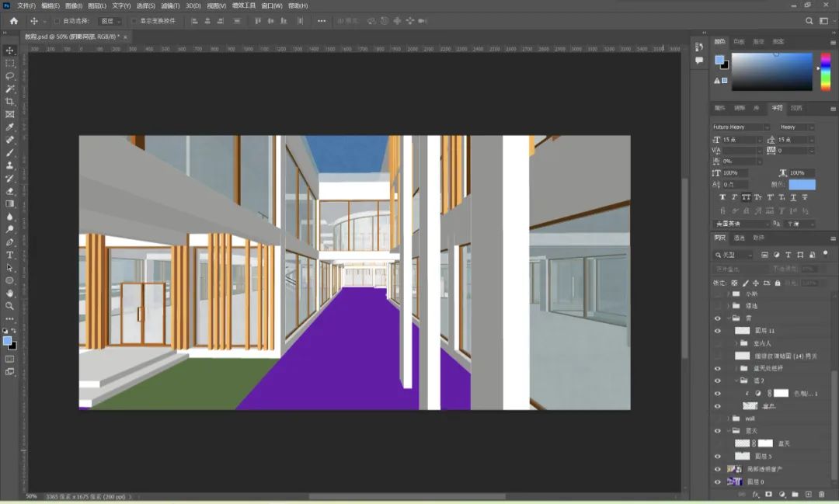Enable the 显示变换控件 checkbox

134,21
